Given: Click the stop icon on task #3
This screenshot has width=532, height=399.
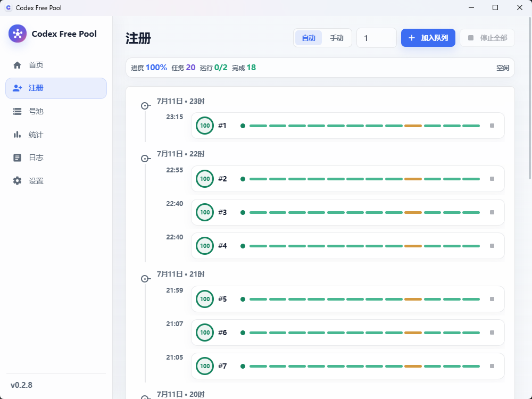Looking at the screenshot, I should pos(492,212).
